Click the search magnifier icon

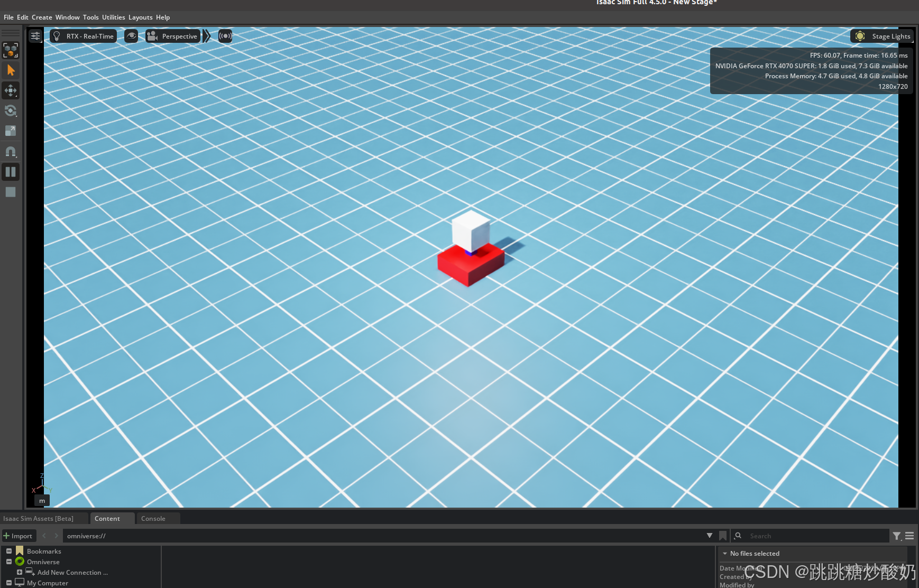click(x=738, y=536)
